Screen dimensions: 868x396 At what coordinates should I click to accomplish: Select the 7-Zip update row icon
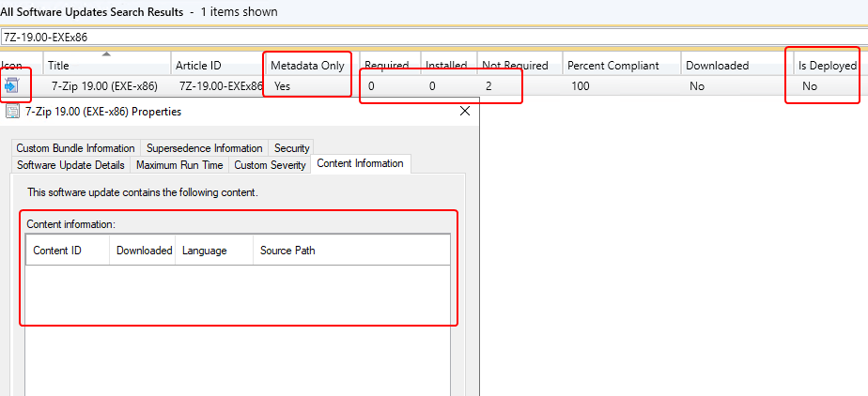pyautogui.click(x=11, y=86)
